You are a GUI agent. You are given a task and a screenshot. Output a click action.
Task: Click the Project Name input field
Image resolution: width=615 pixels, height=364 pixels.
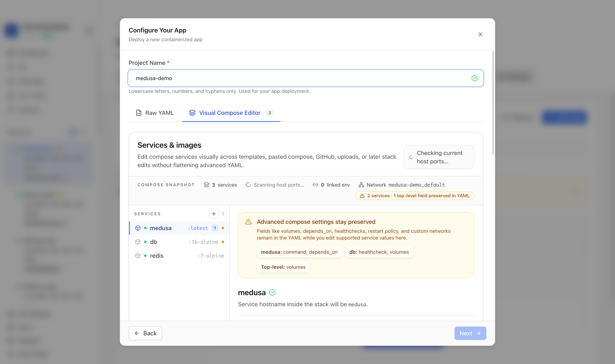pyautogui.click(x=306, y=78)
